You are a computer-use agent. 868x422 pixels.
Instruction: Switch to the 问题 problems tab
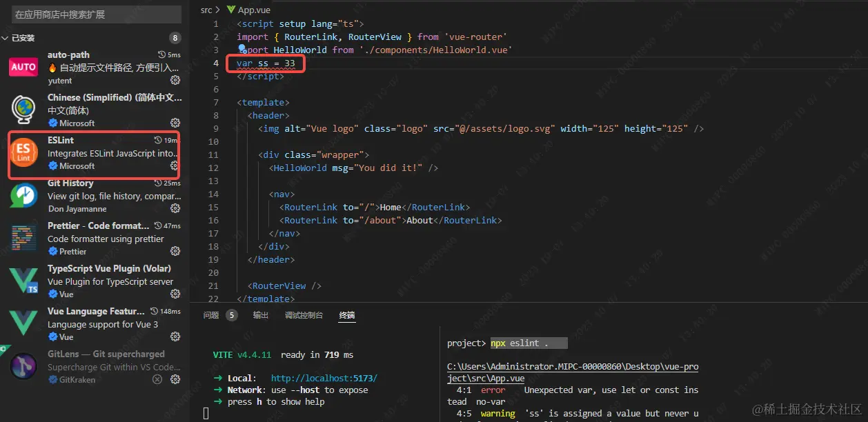pos(211,315)
